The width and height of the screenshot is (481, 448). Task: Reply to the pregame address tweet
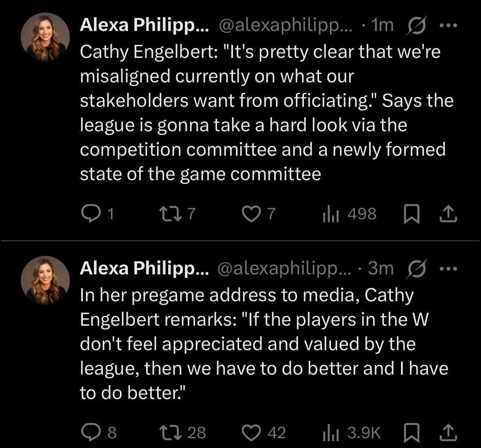click(x=89, y=432)
